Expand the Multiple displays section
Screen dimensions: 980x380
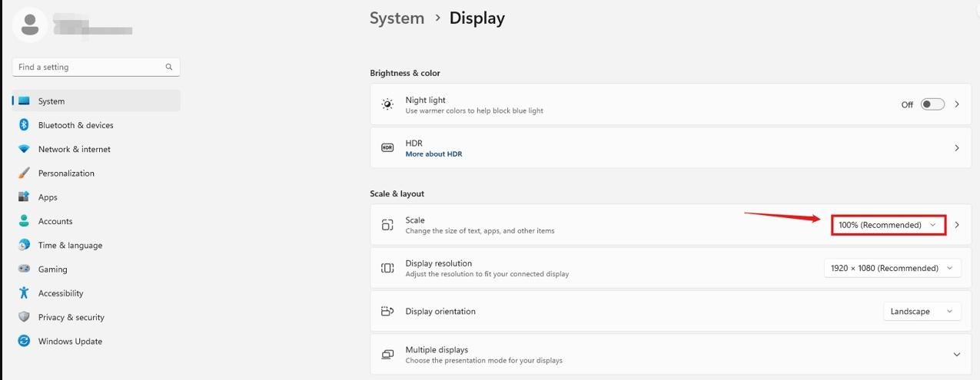pyautogui.click(x=956, y=355)
